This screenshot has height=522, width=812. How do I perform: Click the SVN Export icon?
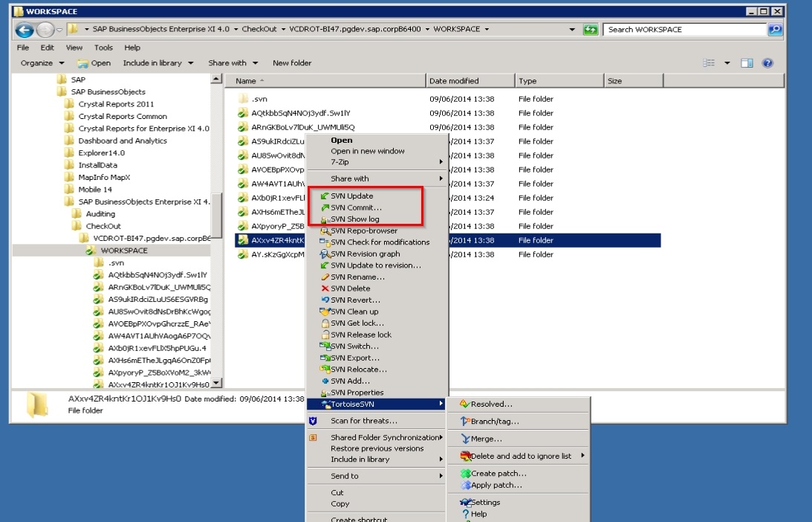325,358
